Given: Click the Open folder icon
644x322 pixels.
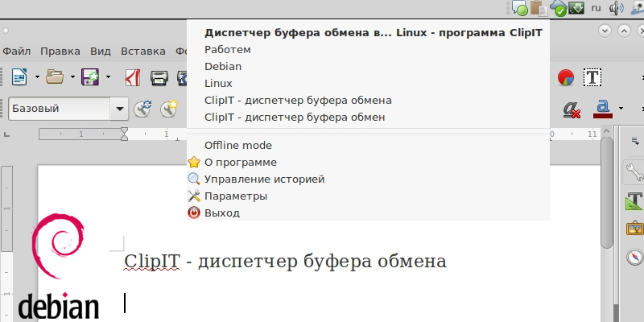Looking at the screenshot, I should coord(55,76).
